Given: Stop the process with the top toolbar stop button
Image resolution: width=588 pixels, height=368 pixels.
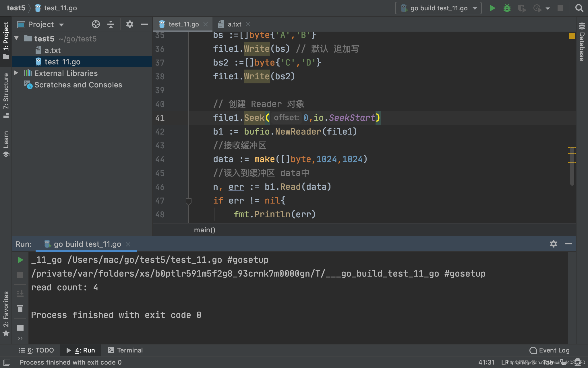Looking at the screenshot, I should pos(560,8).
